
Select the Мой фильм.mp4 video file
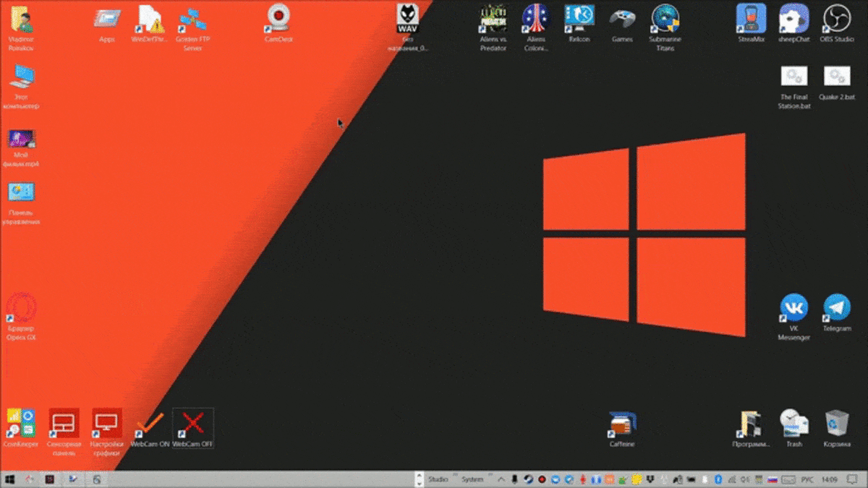click(21, 148)
